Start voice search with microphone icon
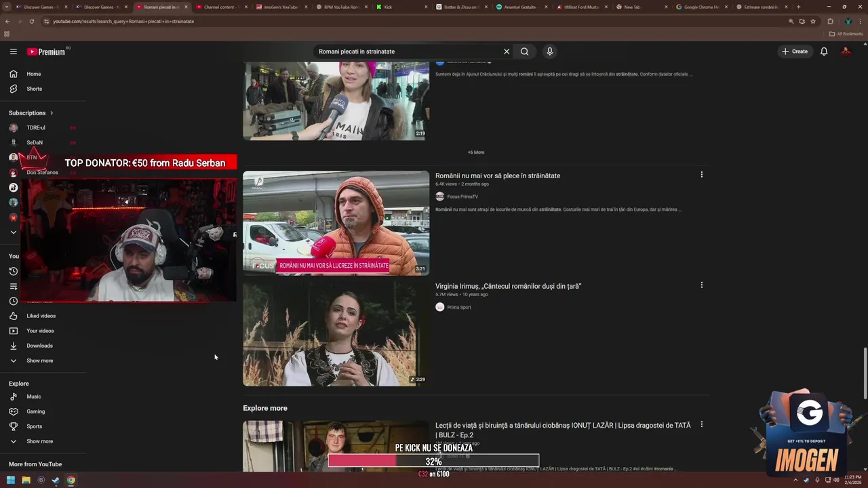868x488 pixels. pos(549,52)
